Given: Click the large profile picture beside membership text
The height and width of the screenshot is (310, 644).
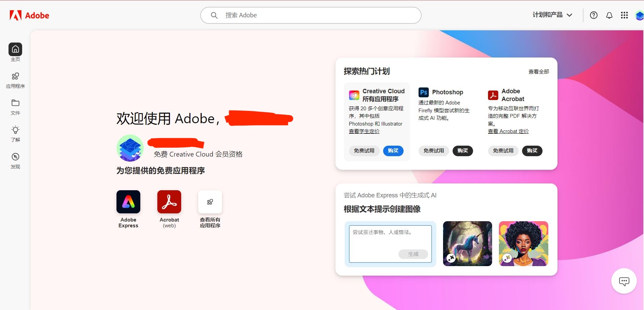Looking at the screenshot, I should tap(130, 148).
